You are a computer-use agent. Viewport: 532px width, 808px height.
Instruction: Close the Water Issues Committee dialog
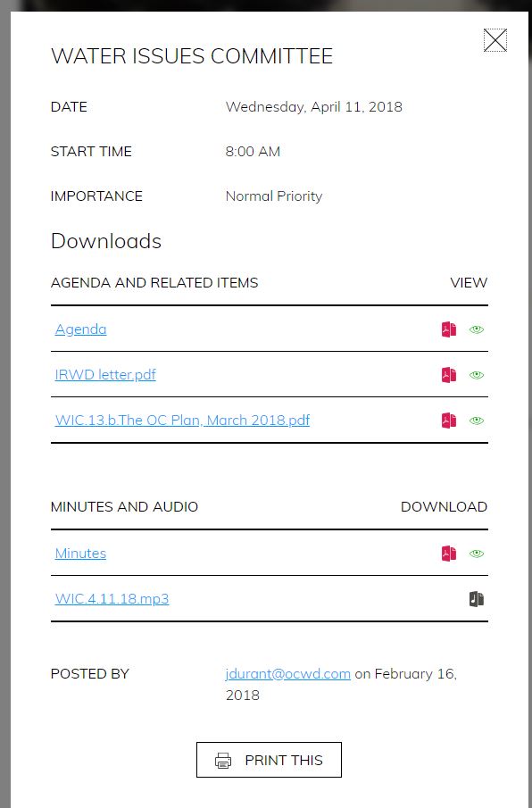495,40
